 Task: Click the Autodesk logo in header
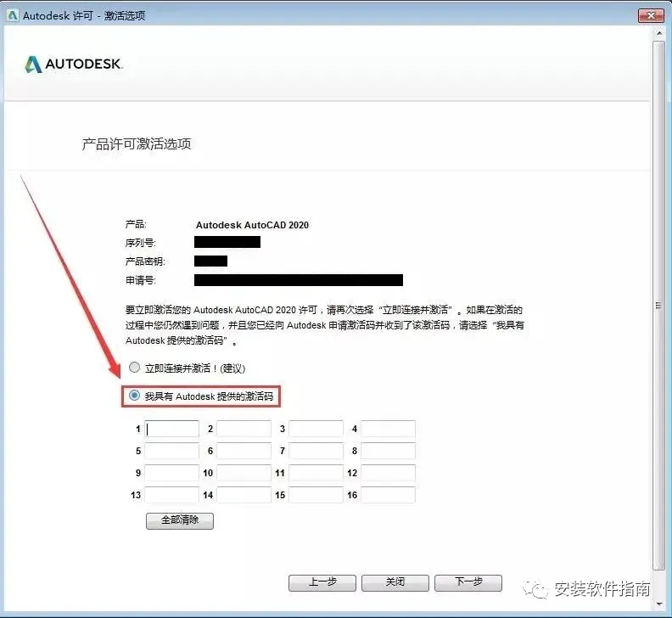tap(74, 65)
